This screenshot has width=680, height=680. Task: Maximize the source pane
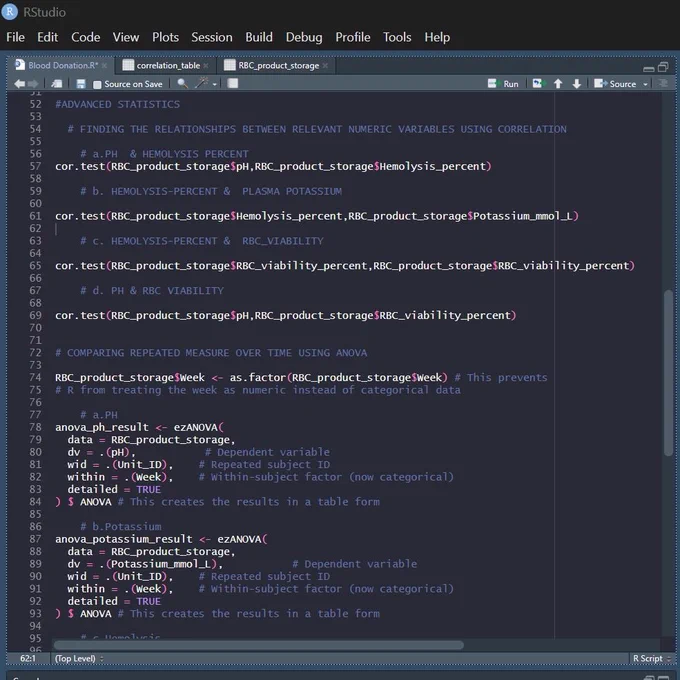[663, 67]
